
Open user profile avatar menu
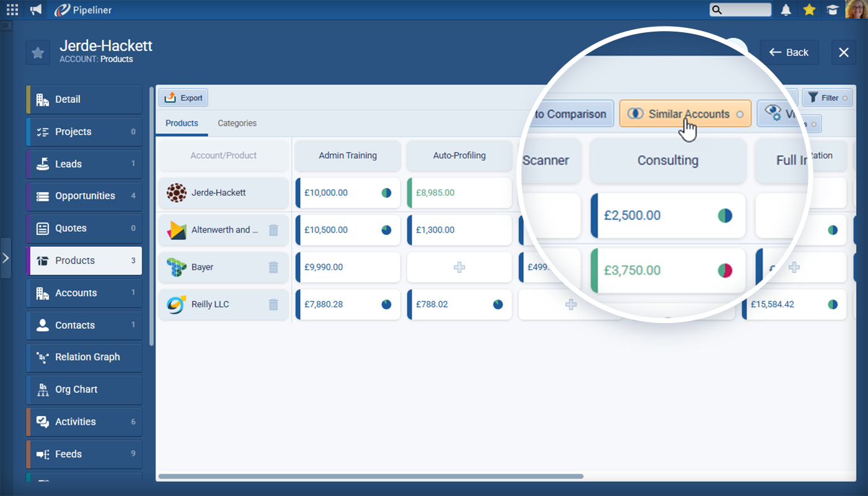coord(855,9)
